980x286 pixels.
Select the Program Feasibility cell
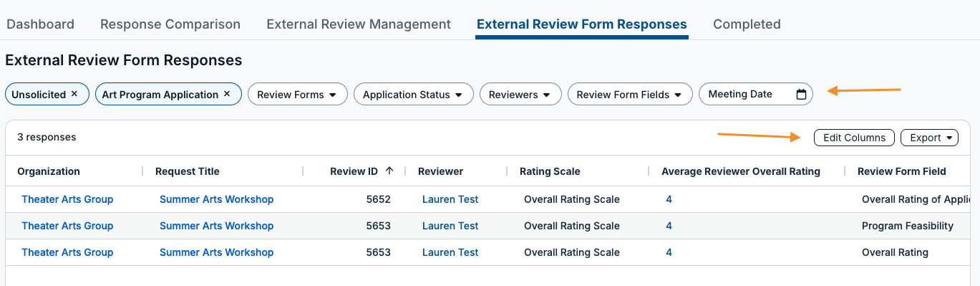click(908, 226)
